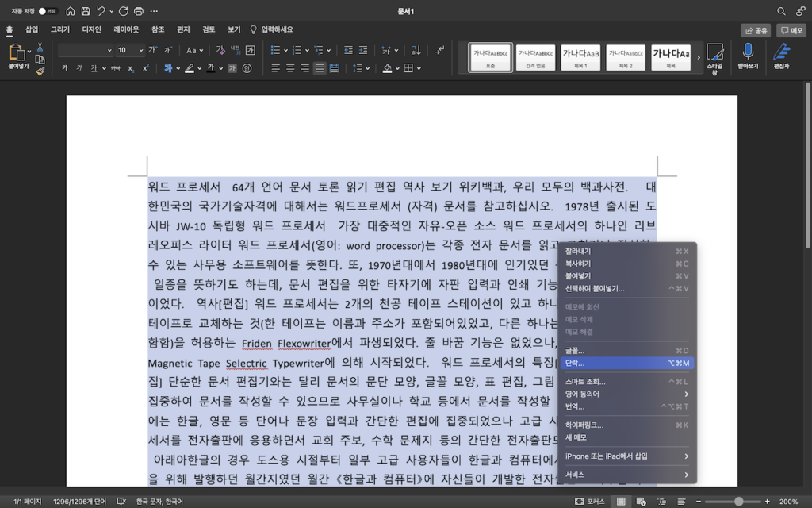The width and height of the screenshot is (812, 508).
Task: Click the 공유 share button
Action: [x=756, y=31]
